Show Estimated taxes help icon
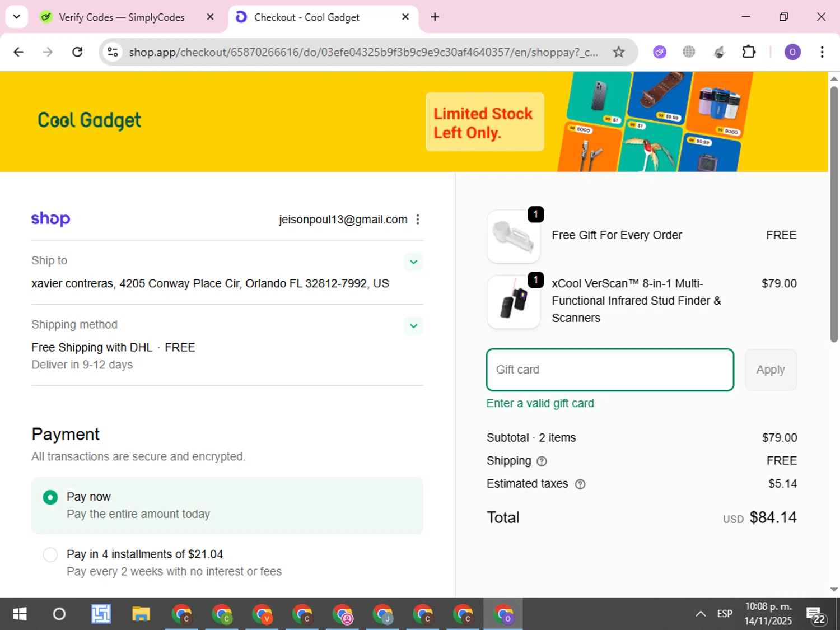This screenshot has height=630, width=840. pos(580,484)
